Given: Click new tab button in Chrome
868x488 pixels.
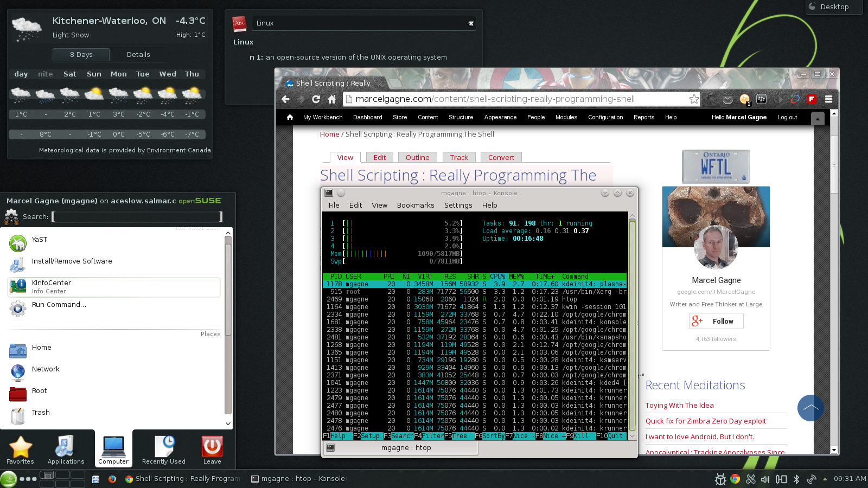Looking at the screenshot, I should pos(395,83).
